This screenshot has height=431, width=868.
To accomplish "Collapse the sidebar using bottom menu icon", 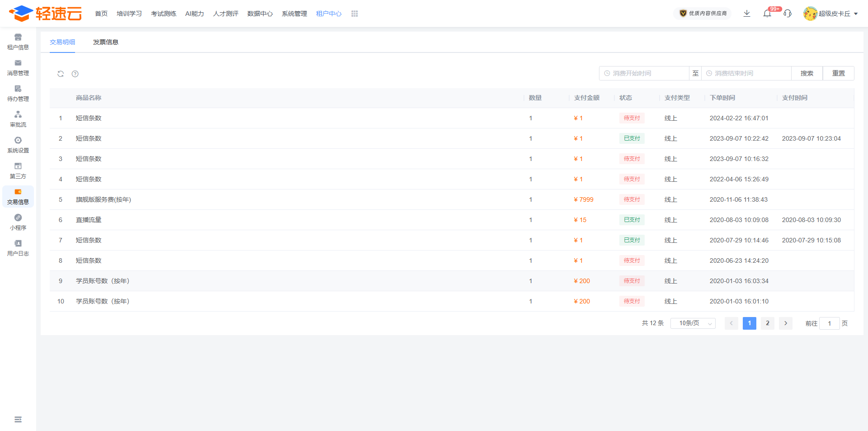I will coord(18,419).
